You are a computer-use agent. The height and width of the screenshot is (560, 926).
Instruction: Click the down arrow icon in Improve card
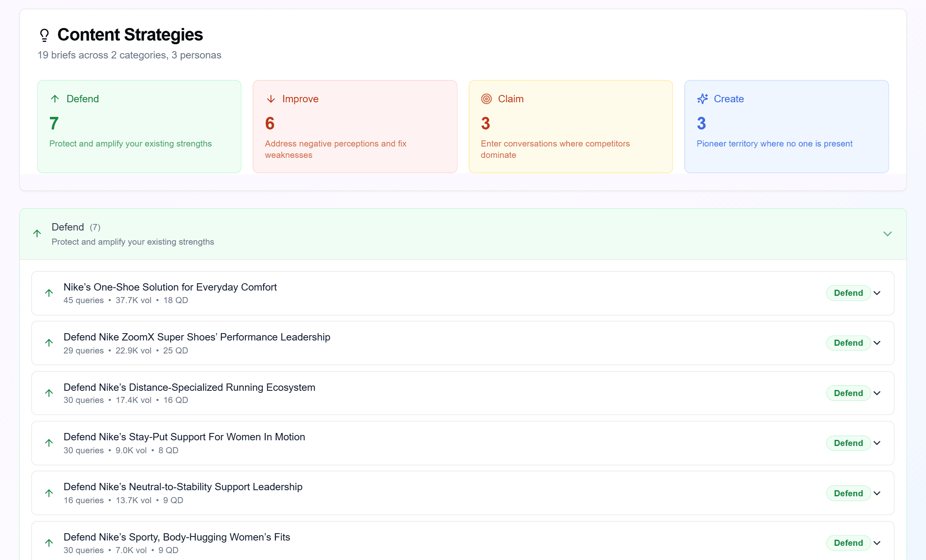tap(271, 99)
